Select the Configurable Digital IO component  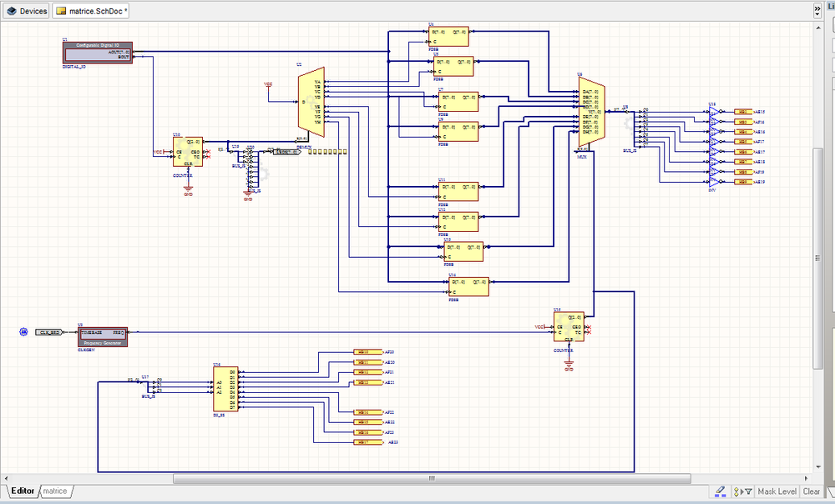(98, 53)
